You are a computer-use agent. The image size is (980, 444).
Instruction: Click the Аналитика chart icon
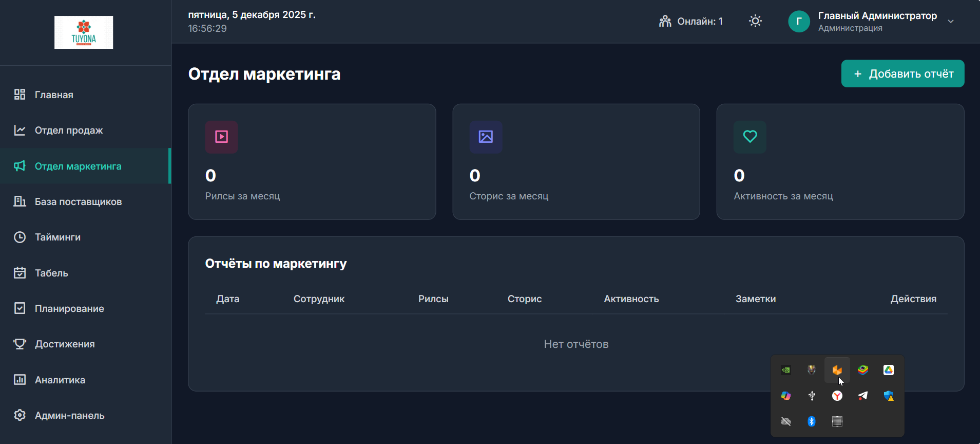pos(20,380)
